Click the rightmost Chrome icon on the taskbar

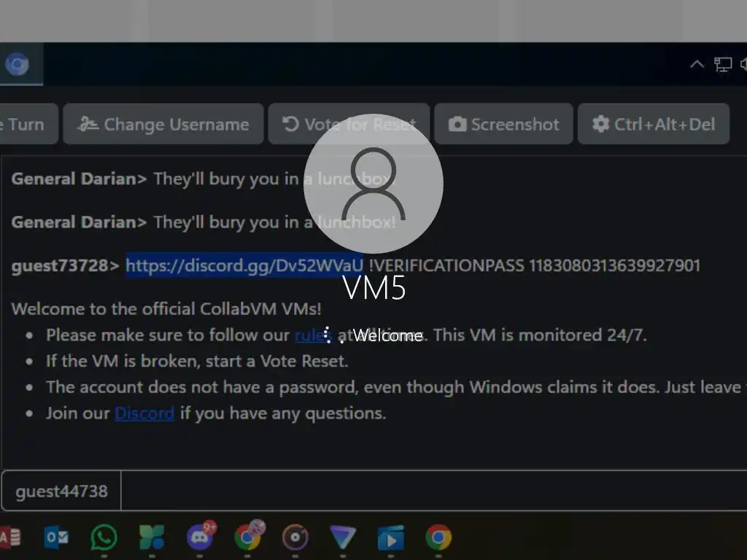tap(438, 537)
